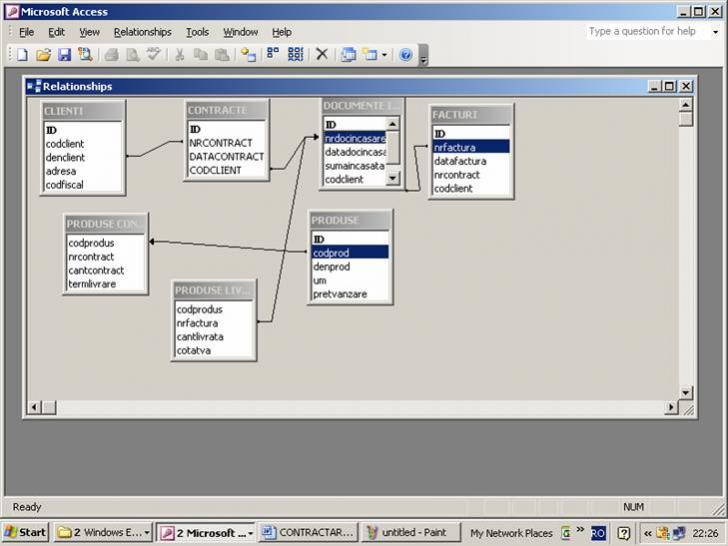
Task: Expand the New Object dropdown arrow
Action: (385, 55)
